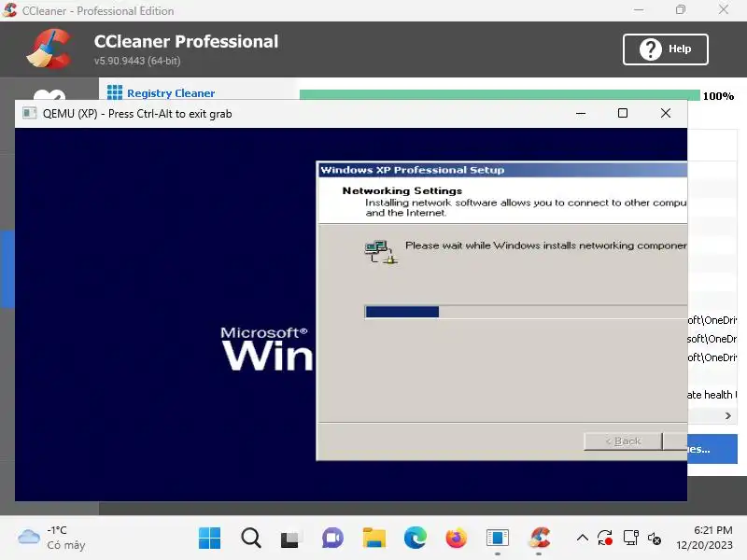Click the blue button at CCleaner's bottom right
Image resolution: width=747 pixels, height=560 pixels.
(712, 449)
